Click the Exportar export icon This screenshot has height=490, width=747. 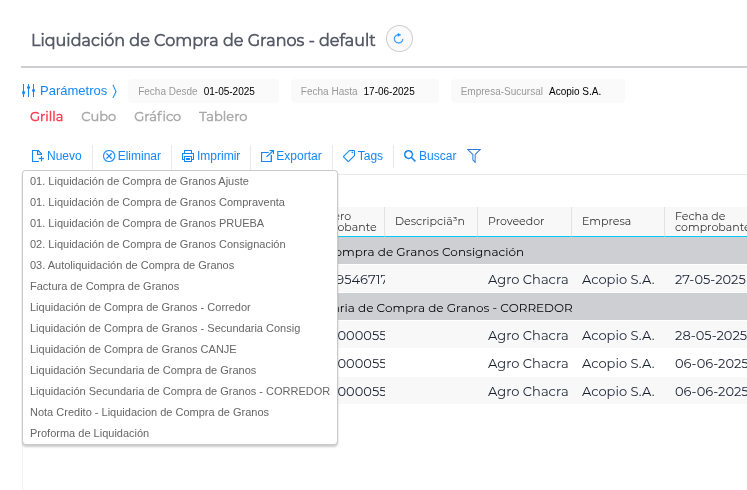click(x=267, y=156)
